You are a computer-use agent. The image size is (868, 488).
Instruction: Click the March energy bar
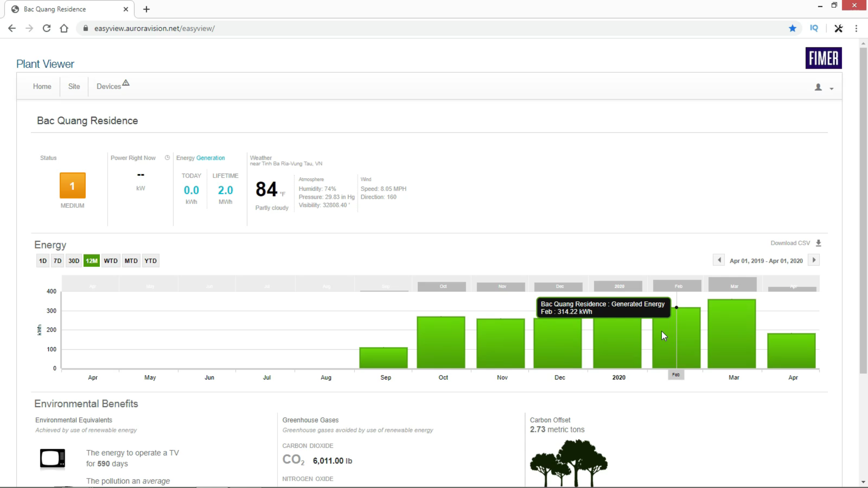pyautogui.click(x=731, y=333)
